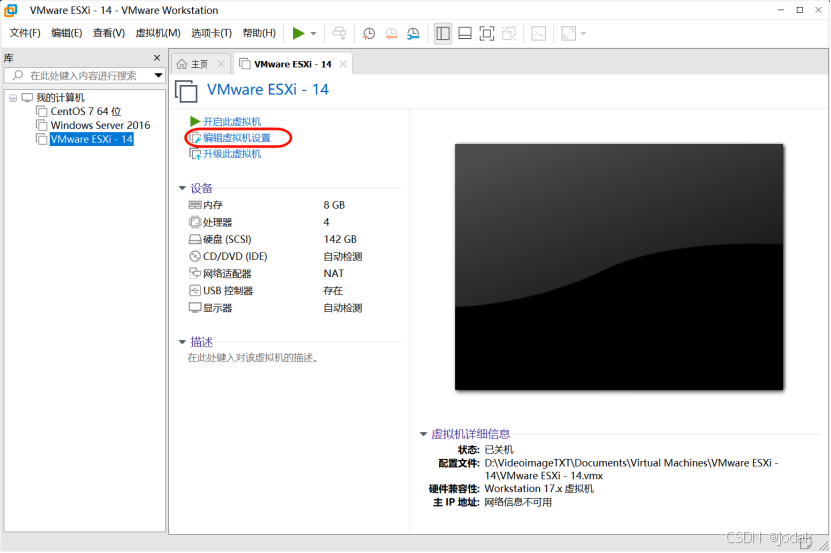Click 开启此虚拟机 link
831x553 pixels.
click(x=232, y=121)
